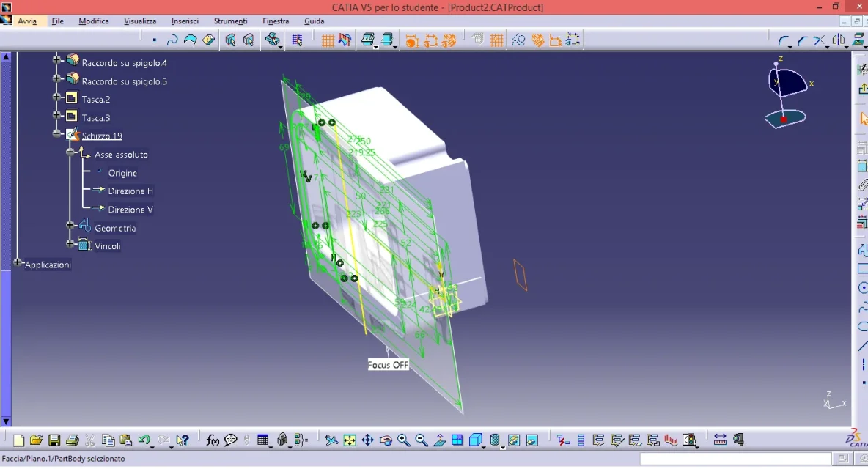Click the Open folder icon
The height and width of the screenshot is (469, 868).
36,440
